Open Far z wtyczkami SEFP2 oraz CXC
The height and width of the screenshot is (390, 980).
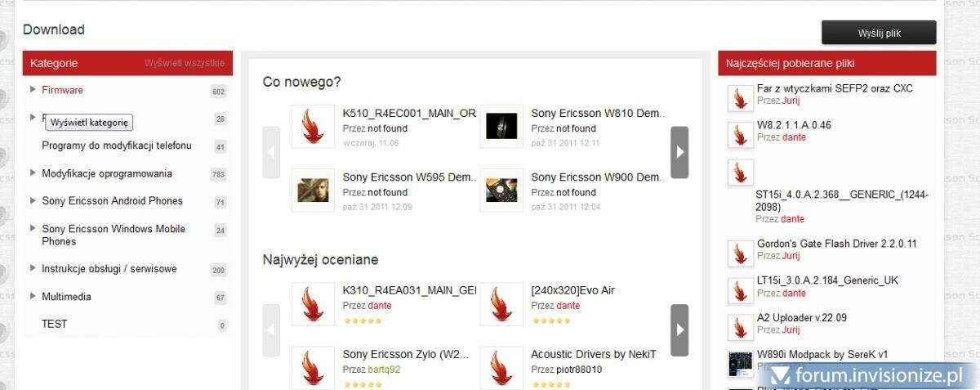click(x=835, y=88)
